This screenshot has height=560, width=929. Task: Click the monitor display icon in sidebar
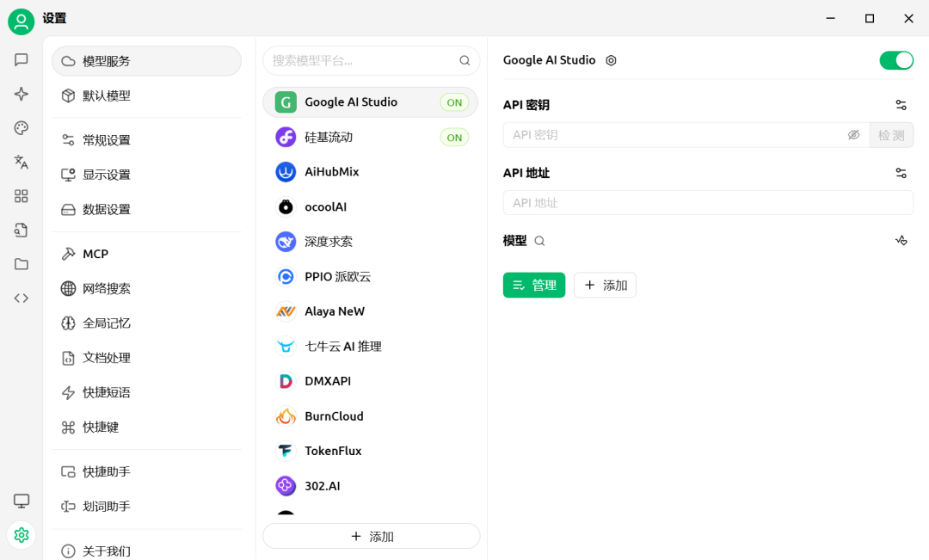point(22,501)
